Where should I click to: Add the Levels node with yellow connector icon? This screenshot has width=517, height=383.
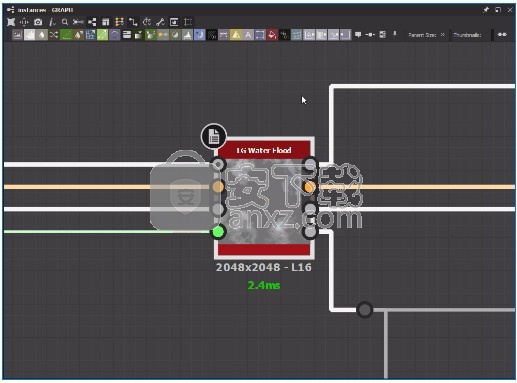click(163, 35)
